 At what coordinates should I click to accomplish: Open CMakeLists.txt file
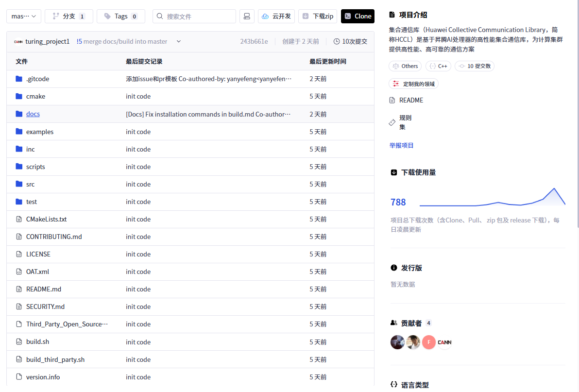47,219
